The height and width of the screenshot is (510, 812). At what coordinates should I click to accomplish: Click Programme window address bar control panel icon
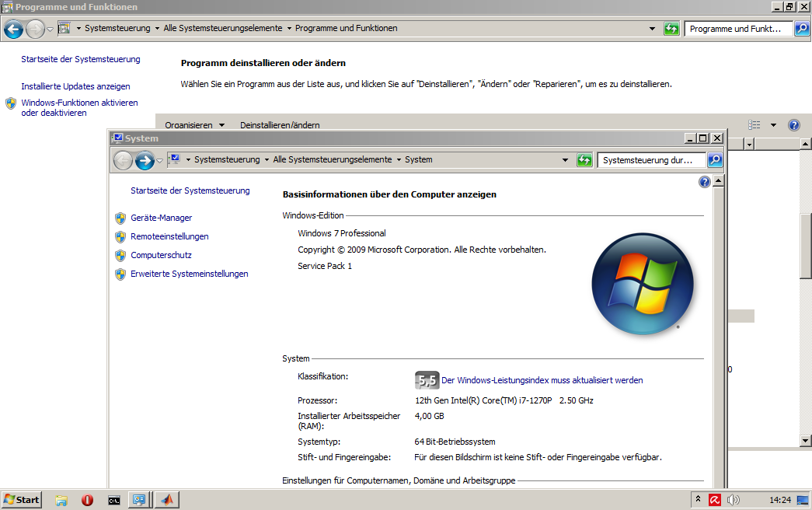click(64, 28)
